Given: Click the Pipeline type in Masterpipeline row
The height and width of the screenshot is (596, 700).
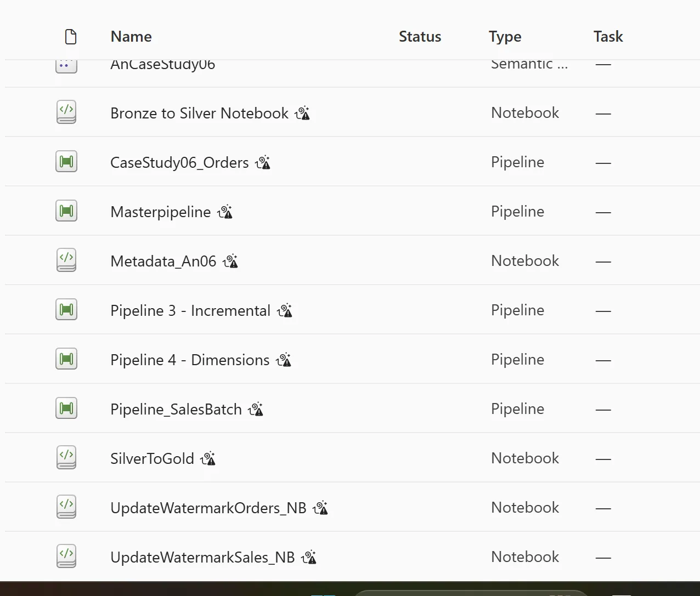Looking at the screenshot, I should point(517,212).
